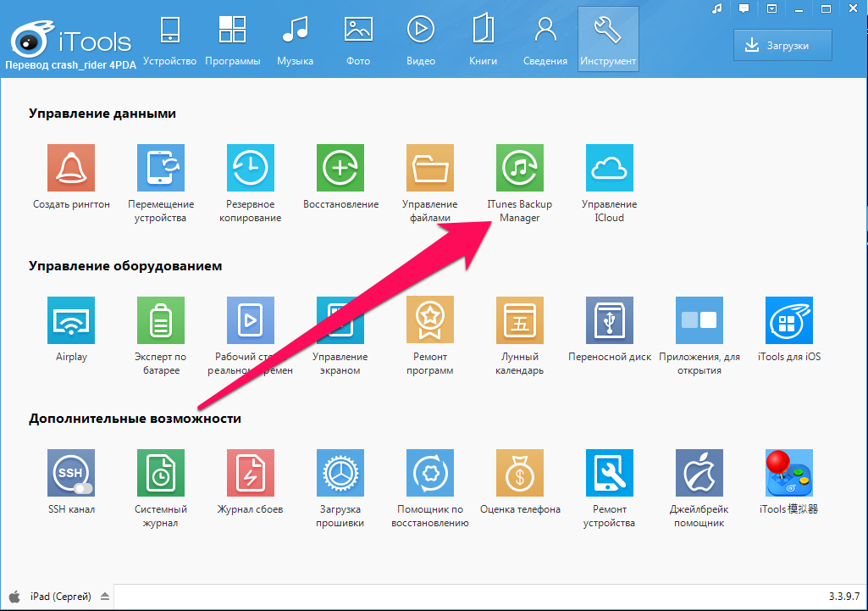This screenshot has height=611, width=868.
Task: Open the Airplay tool
Action: tap(71, 320)
